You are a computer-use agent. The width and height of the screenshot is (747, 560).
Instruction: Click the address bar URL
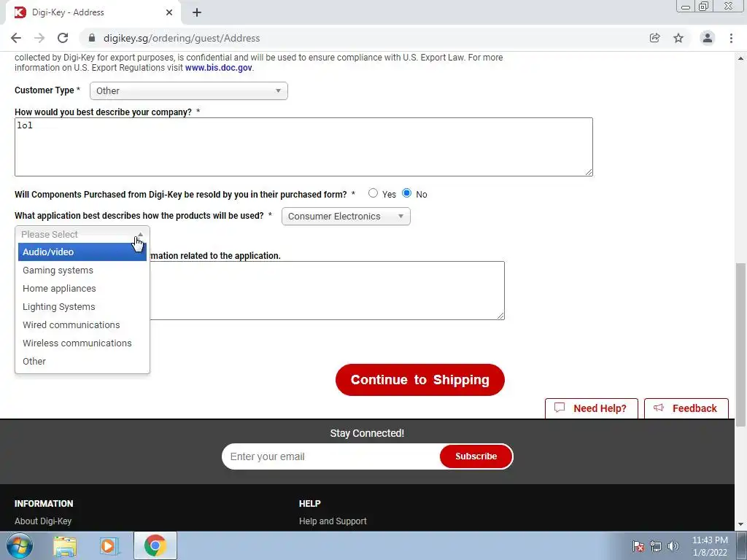(x=182, y=38)
